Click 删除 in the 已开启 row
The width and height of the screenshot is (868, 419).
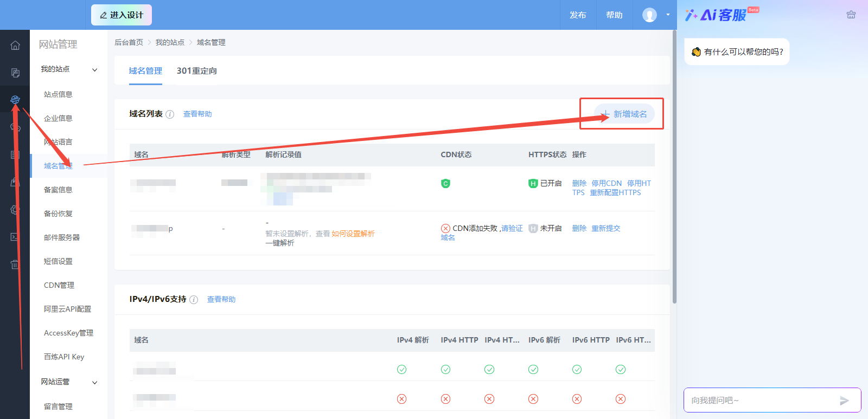click(x=579, y=184)
